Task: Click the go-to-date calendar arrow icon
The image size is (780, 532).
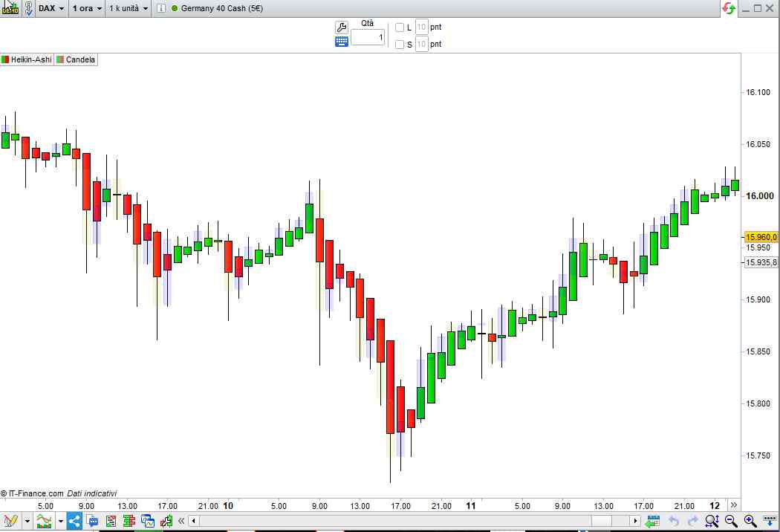Action: pyautogui.click(x=652, y=521)
